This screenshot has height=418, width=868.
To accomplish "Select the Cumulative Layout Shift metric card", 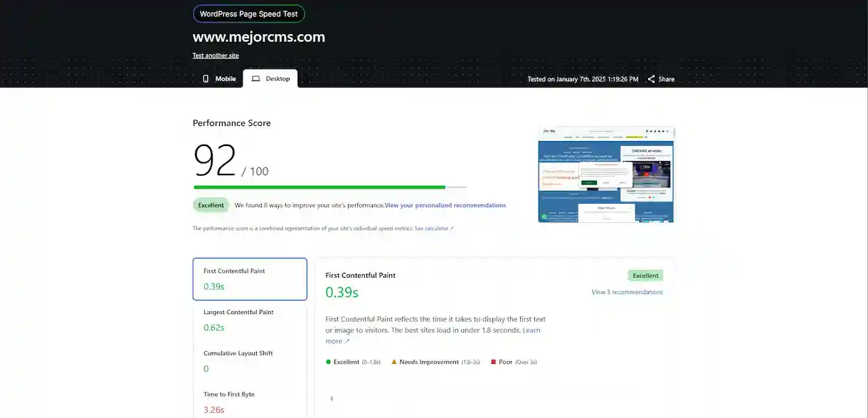I will (250, 361).
